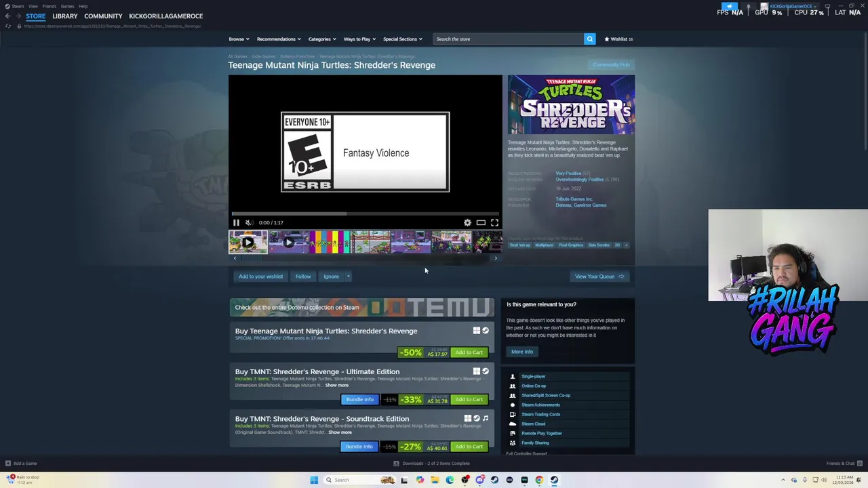
Task: Click Add to your wishlist
Action: click(260, 277)
